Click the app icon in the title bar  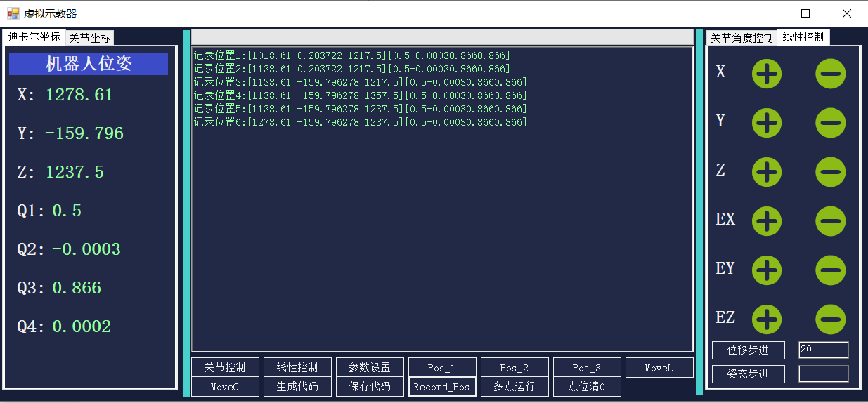(x=13, y=13)
